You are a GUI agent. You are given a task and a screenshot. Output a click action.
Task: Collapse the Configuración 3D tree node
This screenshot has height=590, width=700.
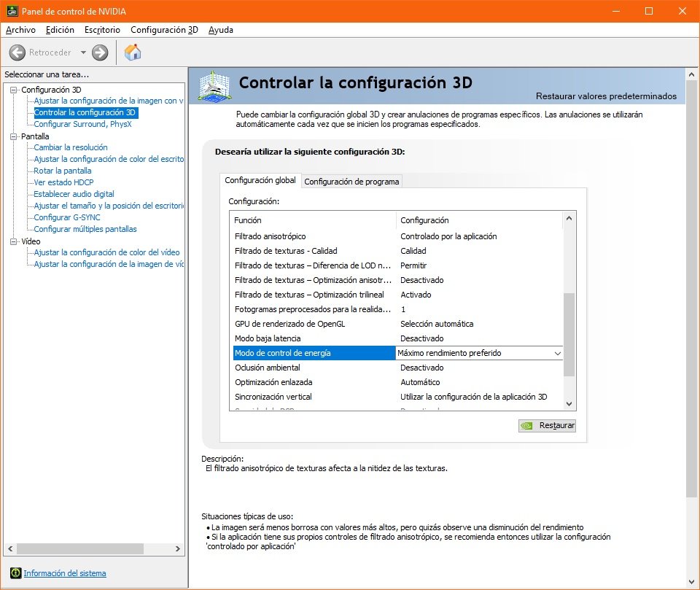(14, 90)
